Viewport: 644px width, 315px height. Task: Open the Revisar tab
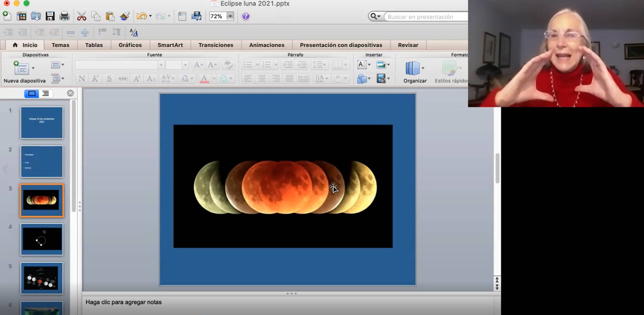pos(408,45)
